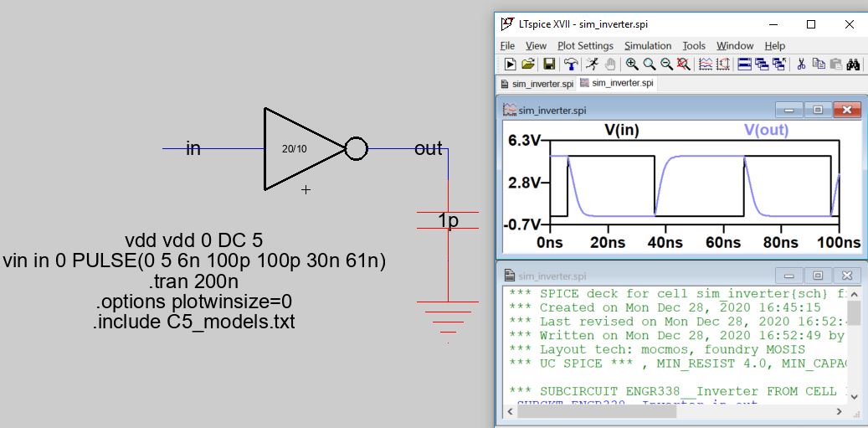The image size is (868, 428).
Task: Open the Control Panel hammer icon
Action: (x=571, y=64)
